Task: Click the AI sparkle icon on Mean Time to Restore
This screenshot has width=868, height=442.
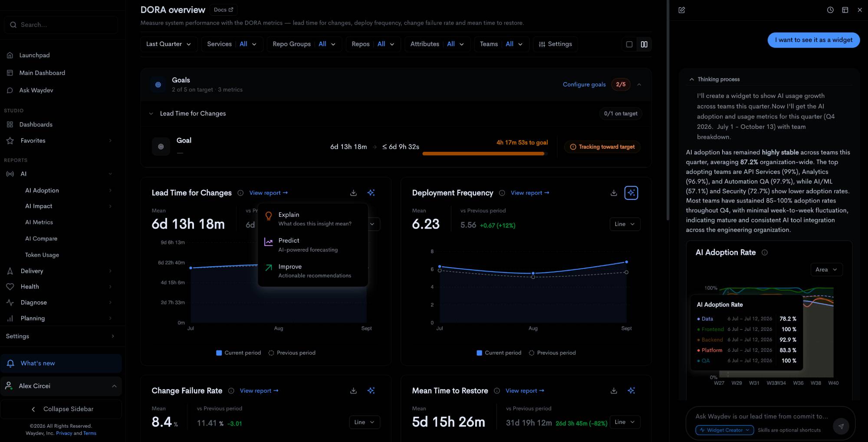Action: (631, 391)
